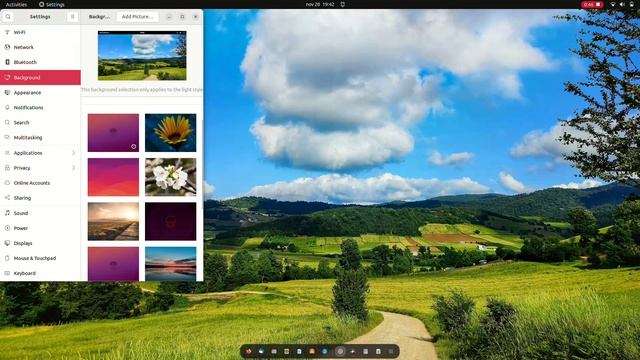Click the Power icon in sidebar
The width and height of the screenshot is (640, 360).
coord(7,228)
